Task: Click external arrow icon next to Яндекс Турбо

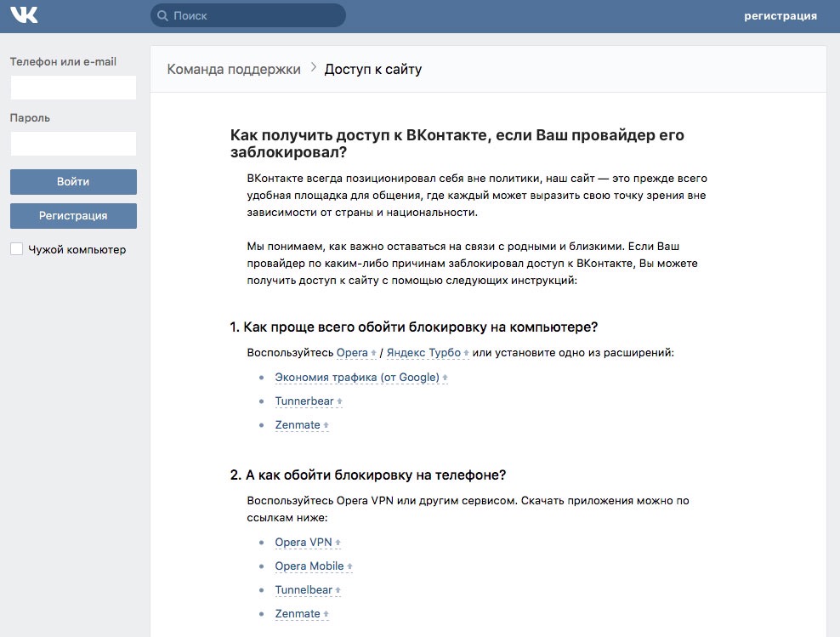Action: point(466,353)
